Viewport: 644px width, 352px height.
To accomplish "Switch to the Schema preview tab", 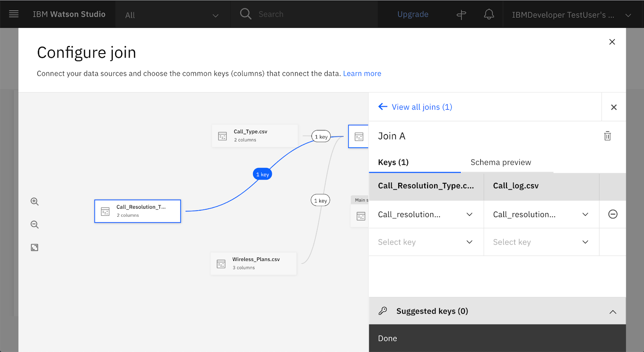I will (500, 162).
